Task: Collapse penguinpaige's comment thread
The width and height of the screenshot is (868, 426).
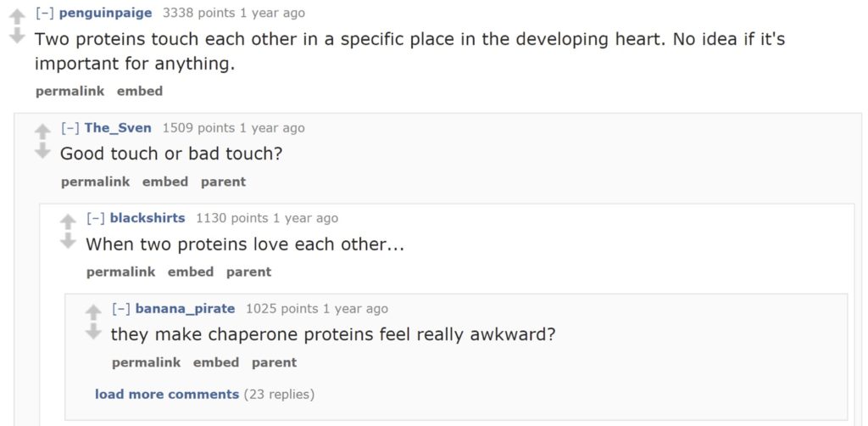Action: click(44, 13)
